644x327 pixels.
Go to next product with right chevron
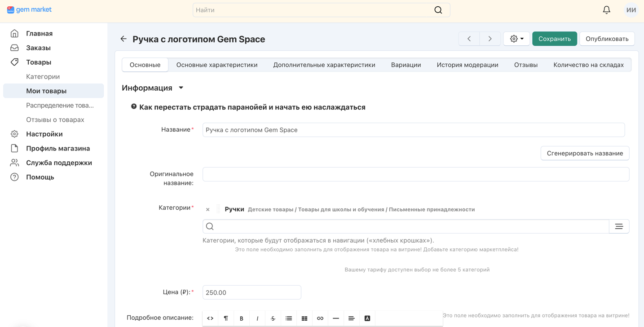pos(490,39)
